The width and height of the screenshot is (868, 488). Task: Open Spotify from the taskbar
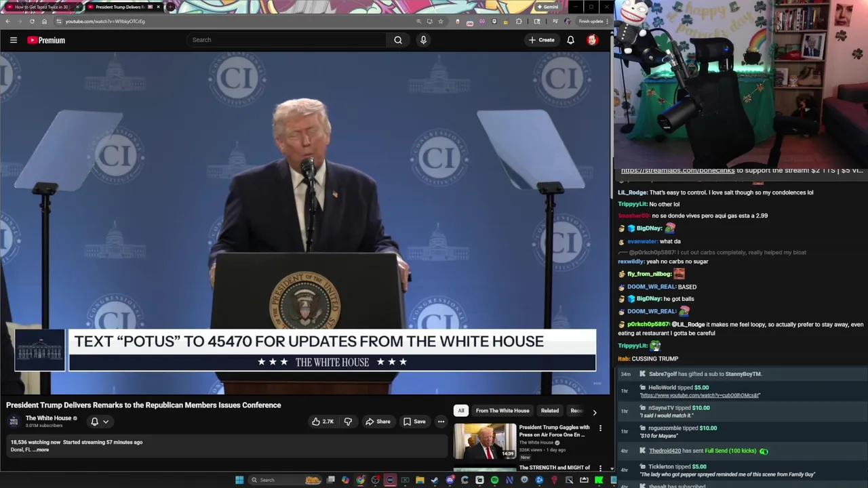(x=494, y=480)
